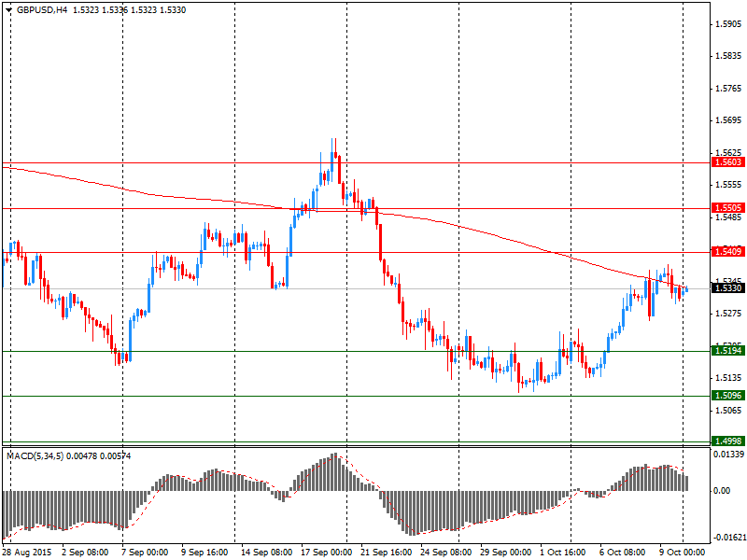Viewport: 747px width, 560px height.
Task: Click the 17 Sep 00:00 time label
Action: [x=327, y=553]
